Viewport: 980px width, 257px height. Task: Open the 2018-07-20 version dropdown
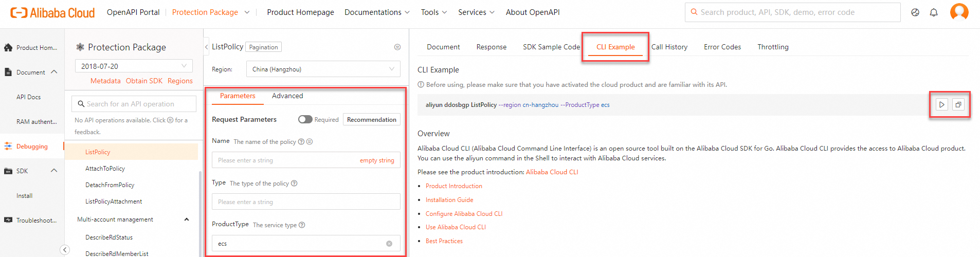tap(134, 66)
